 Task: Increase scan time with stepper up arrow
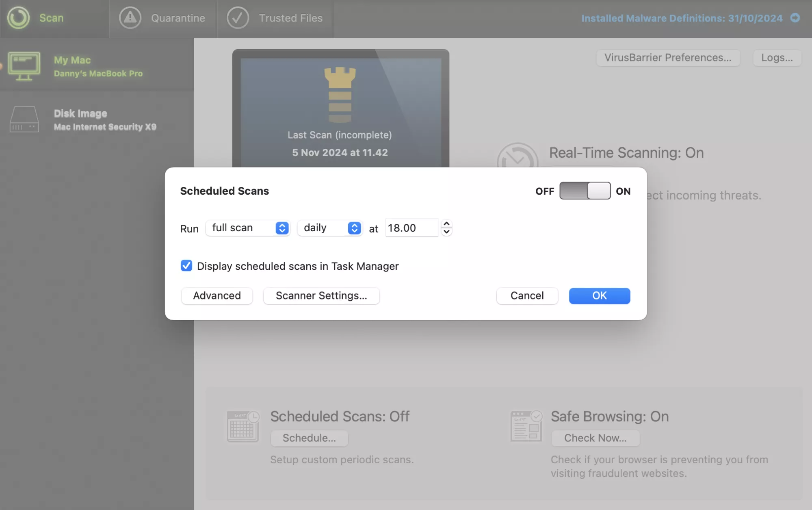coord(446,224)
